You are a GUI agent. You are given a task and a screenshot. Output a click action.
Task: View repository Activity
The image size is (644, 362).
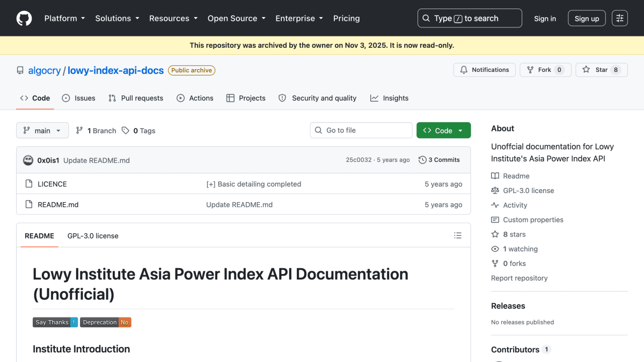pos(509,205)
